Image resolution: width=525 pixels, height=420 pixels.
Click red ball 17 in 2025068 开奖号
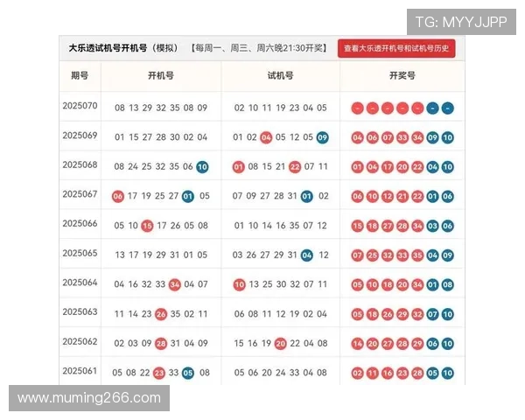388,167
